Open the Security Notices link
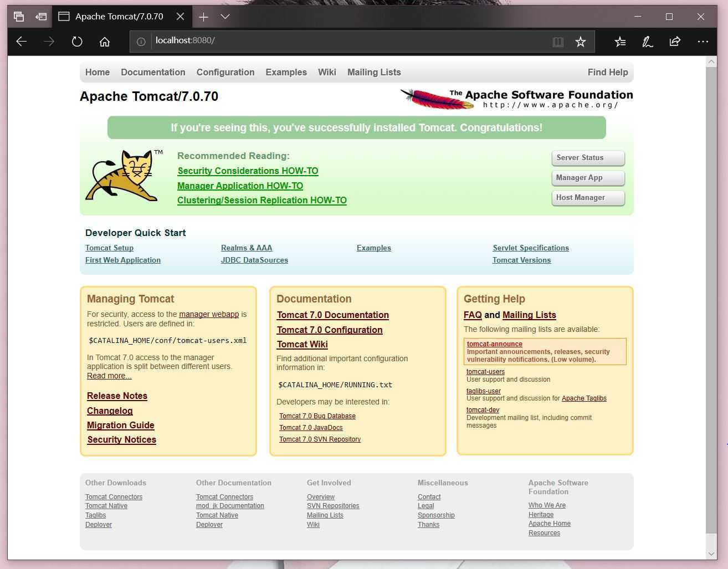 tap(121, 440)
